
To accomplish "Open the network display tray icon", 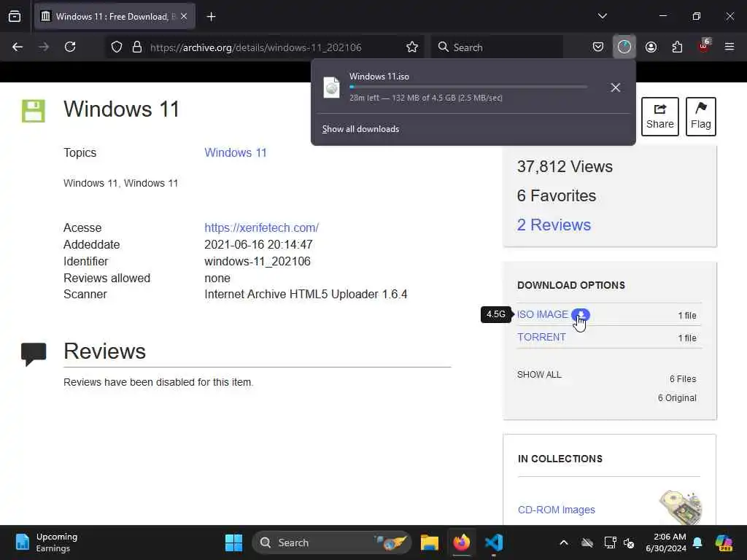I will [x=610, y=542].
